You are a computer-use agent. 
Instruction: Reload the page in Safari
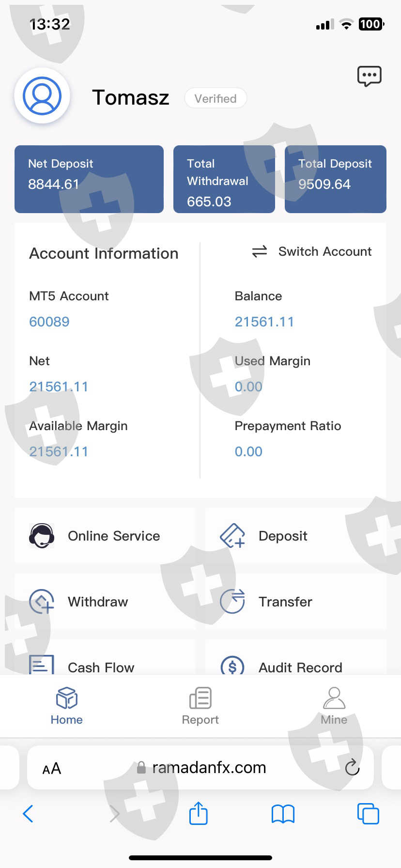click(352, 767)
